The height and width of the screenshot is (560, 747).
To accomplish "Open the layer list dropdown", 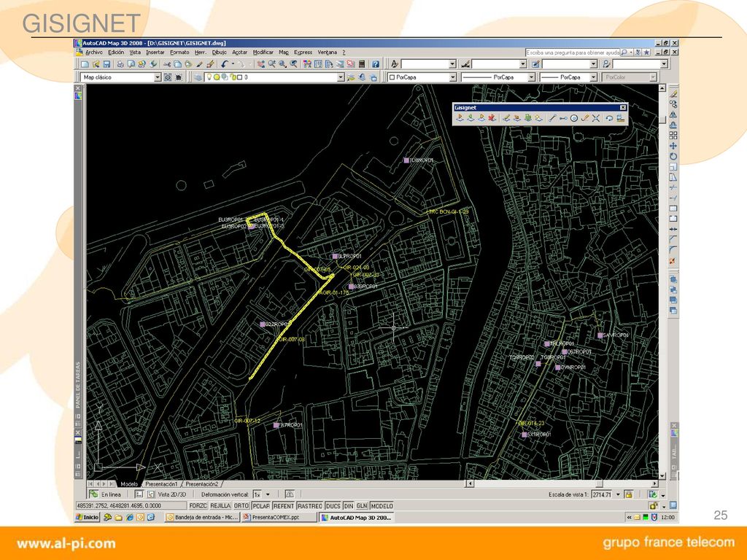I will click(341, 77).
